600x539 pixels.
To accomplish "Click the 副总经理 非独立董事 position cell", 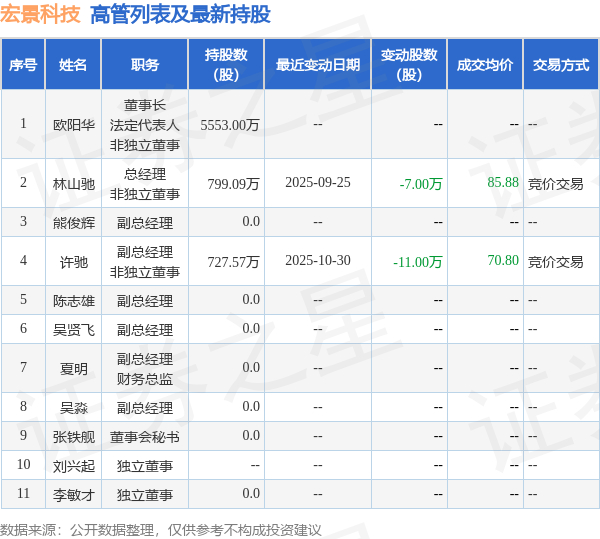I will pos(145,262).
